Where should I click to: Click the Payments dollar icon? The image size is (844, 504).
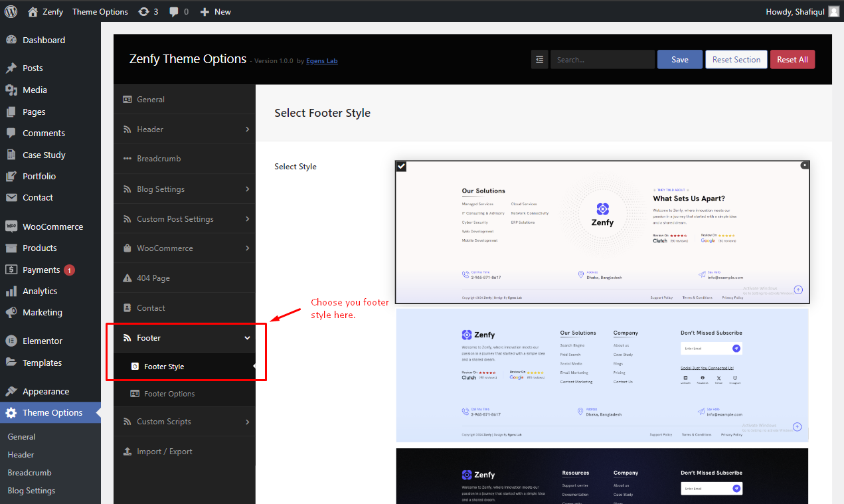(11, 270)
